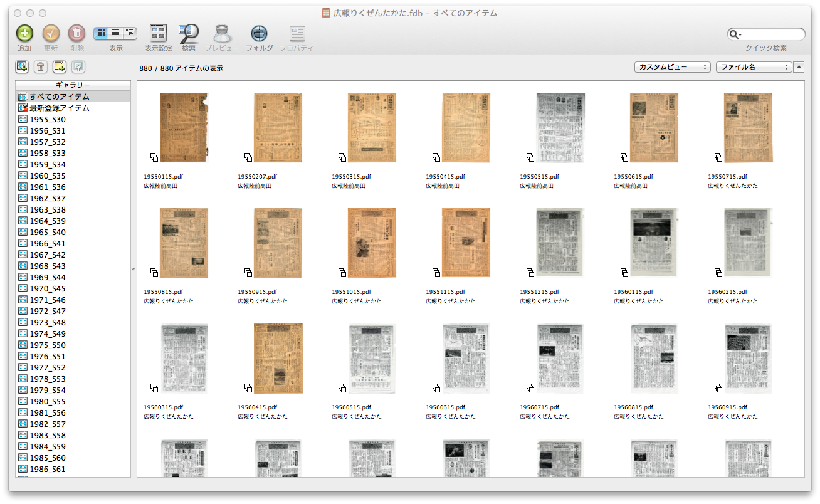Click the 更新 update checkmark icon
Image resolution: width=820 pixels, height=504 pixels.
51,33
